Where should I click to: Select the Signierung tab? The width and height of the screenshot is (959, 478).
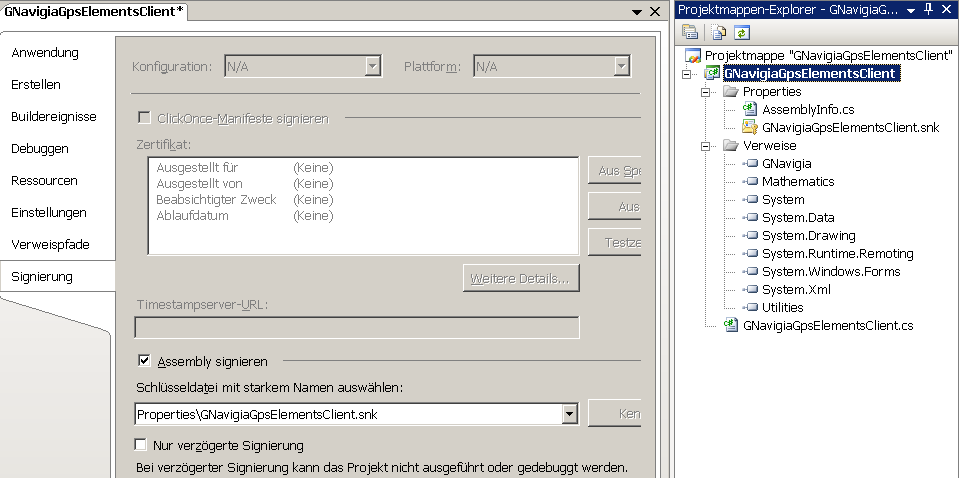57,276
